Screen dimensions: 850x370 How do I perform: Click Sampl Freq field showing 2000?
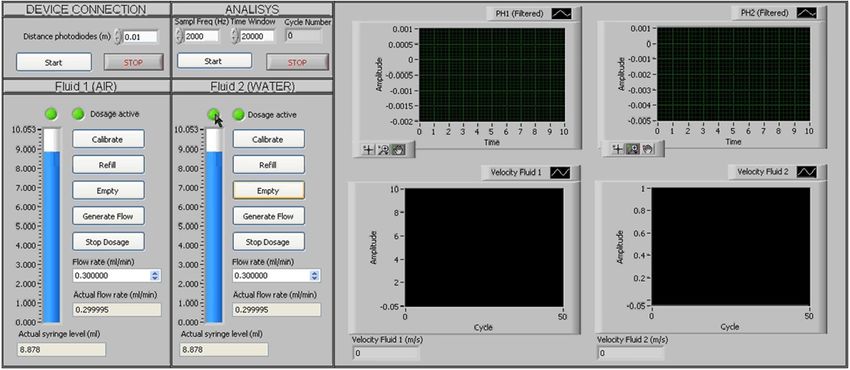(202, 36)
